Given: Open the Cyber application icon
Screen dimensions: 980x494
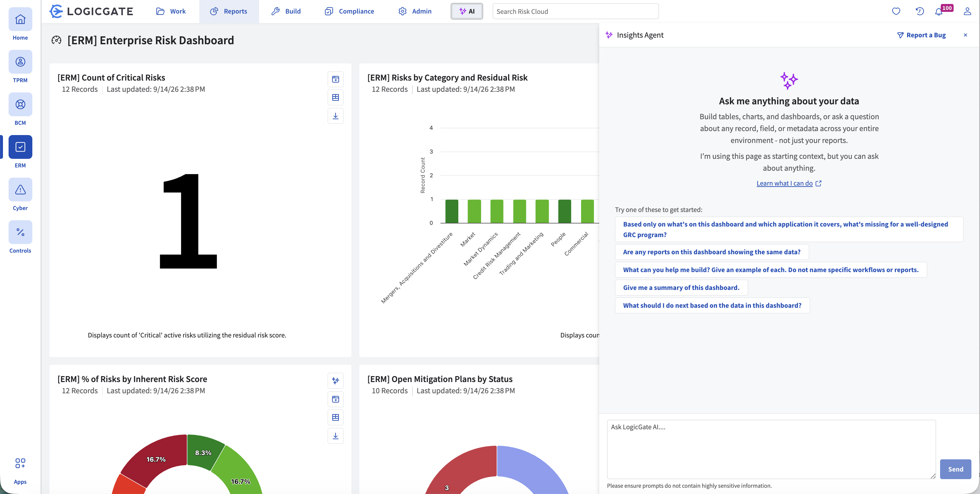Looking at the screenshot, I should click(x=20, y=190).
